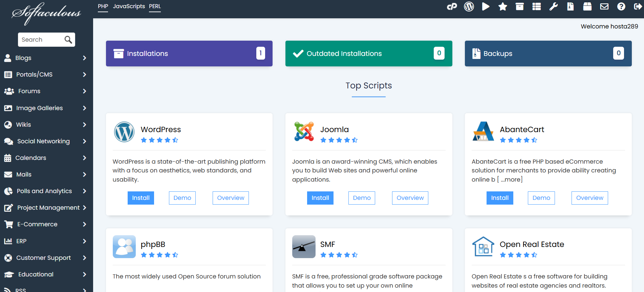Open the AbanteCart Demo button

(x=541, y=198)
